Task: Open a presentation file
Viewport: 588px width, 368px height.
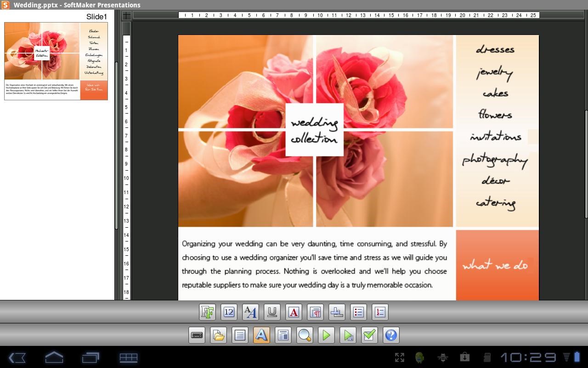Action: tap(218, 335)
